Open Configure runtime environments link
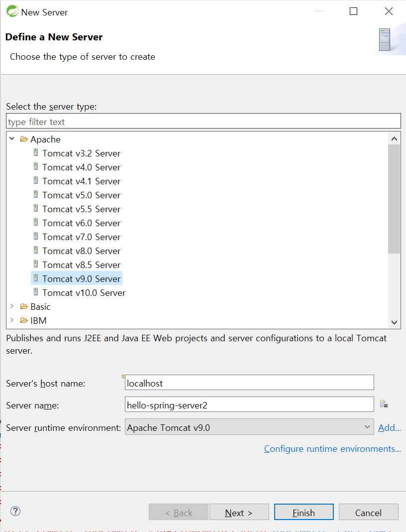This screenshot has height=532, width=406. point(332,448)
